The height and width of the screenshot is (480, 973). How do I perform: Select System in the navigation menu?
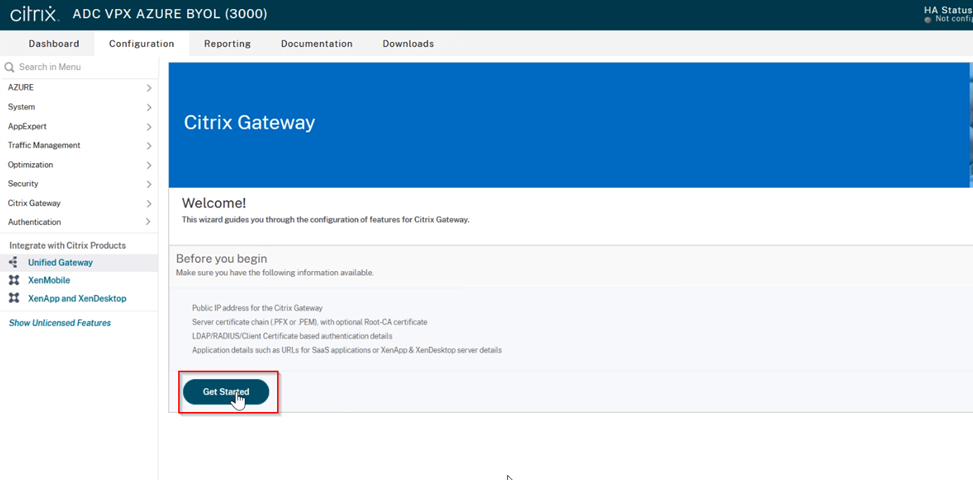point(21,107)
